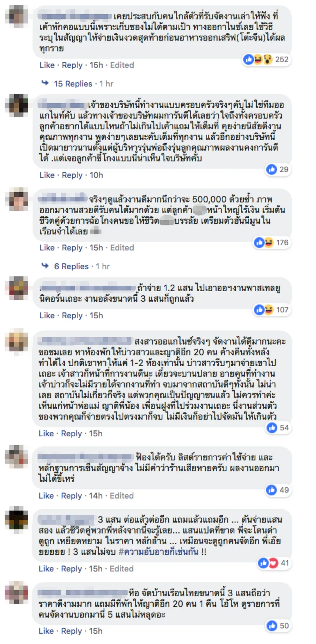Image resolution: width=316 pixels, height=644 pixels.
Task: Open reactions on the comment with 252 likes
Action: pos(266,59)
